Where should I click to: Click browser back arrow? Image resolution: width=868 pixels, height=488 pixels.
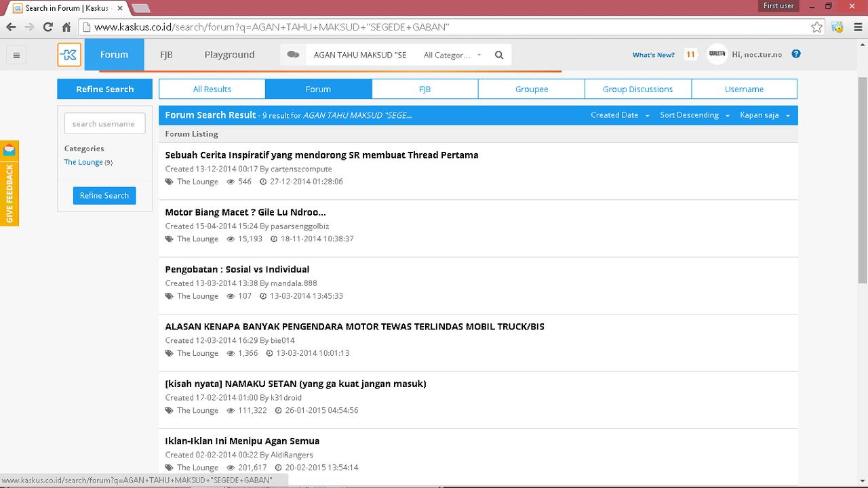[x=11, y=27]
